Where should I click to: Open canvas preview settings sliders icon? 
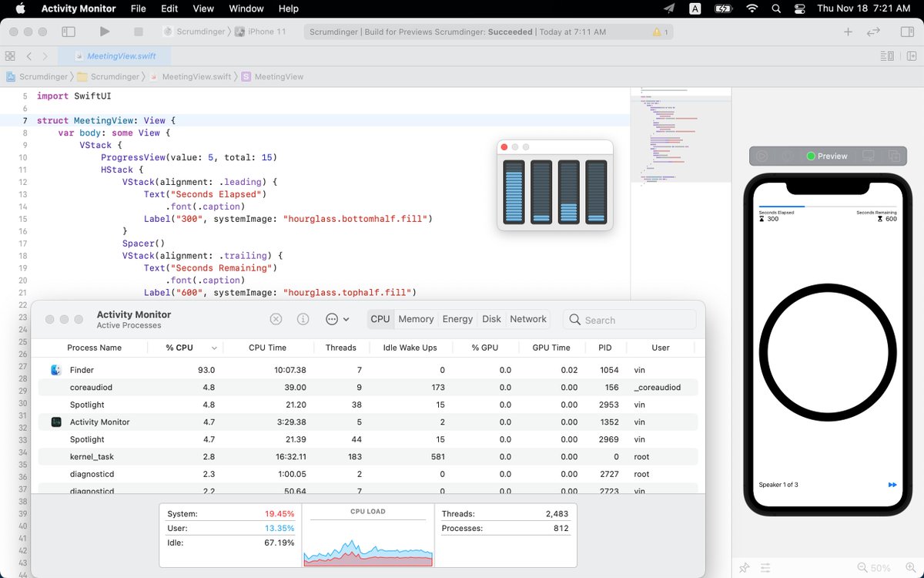(x=766, y=568)
